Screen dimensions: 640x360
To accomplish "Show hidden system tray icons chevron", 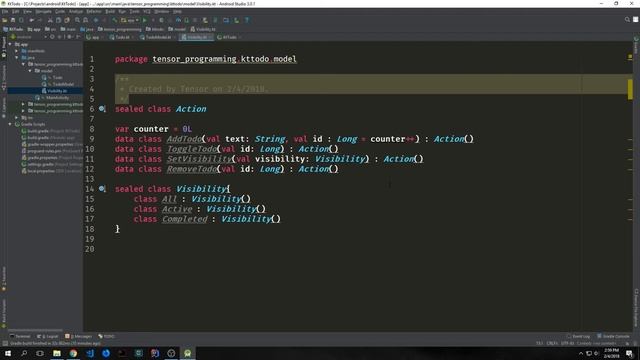I will point(580,353).
